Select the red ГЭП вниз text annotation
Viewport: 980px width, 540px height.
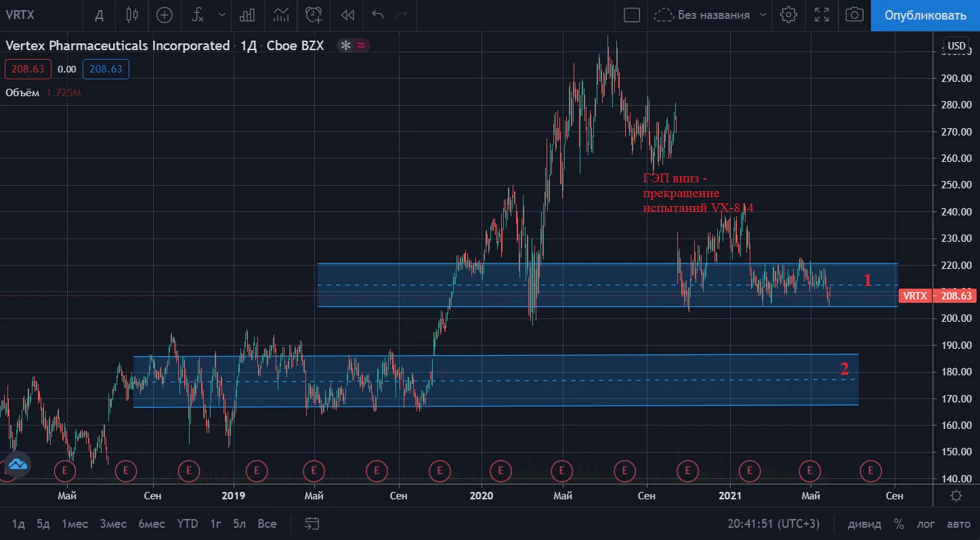coord(698,193)
